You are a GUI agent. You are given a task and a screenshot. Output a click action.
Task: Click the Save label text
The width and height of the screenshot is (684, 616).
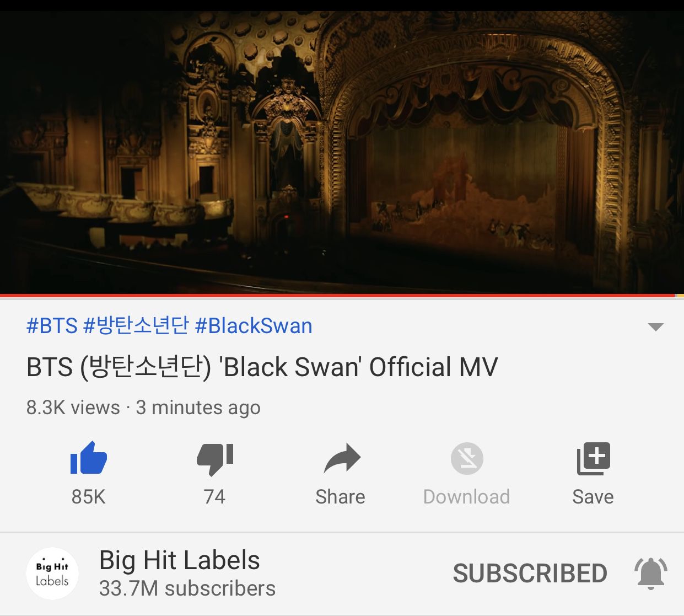coord(593,497)
